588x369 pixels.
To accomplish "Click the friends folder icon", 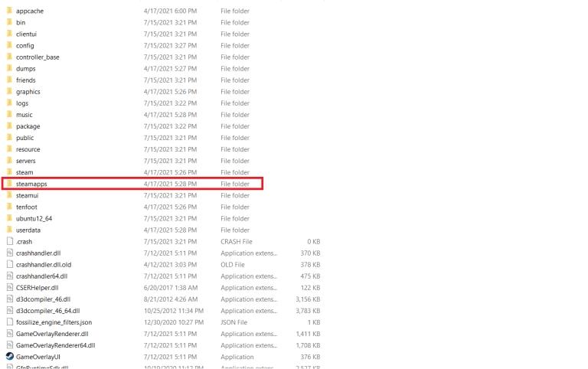I will click(10, 80).
